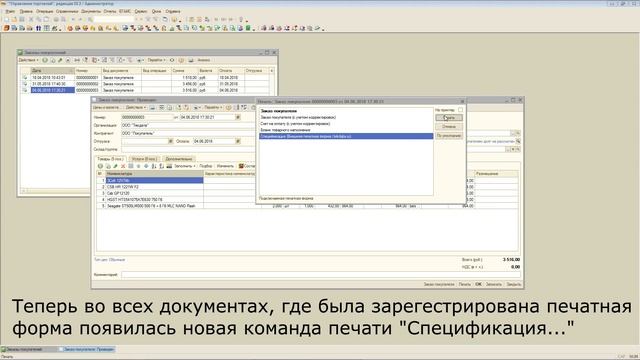The image size is (640, 360).
Task: Click the Open file icon in main toolbar
Action: 14,20
